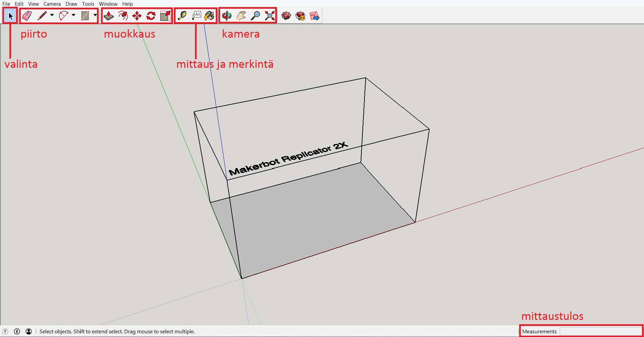The width and height of the screenshot is (644, 337).
Task: Pick the Push/Pull tool
Action: (x=108, y=16)
